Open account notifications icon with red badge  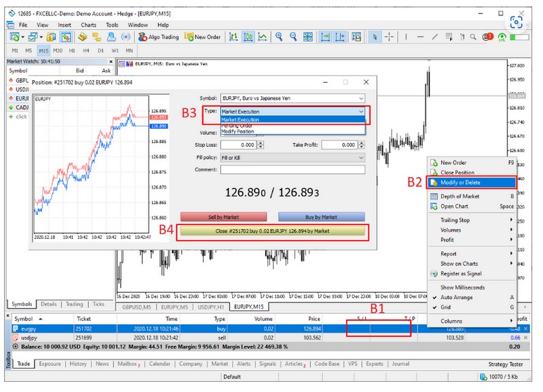(487, 37)
